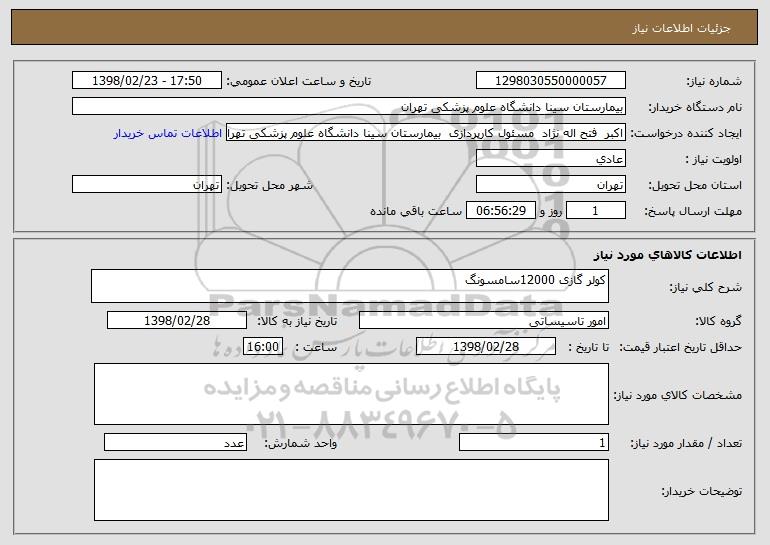Click the label ایجاد کننده درخواست

[x=686, y=134]
